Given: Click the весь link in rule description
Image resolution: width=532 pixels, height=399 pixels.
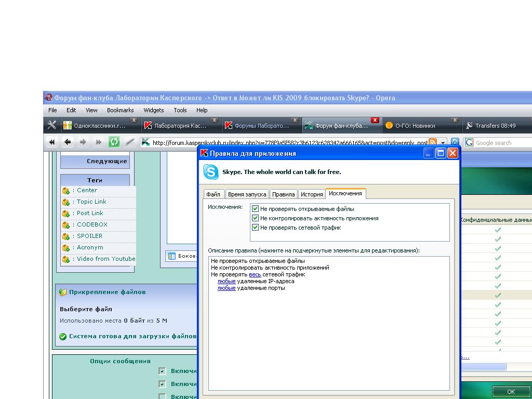Looking at the screenshot, I should click(x=255, y=274).
